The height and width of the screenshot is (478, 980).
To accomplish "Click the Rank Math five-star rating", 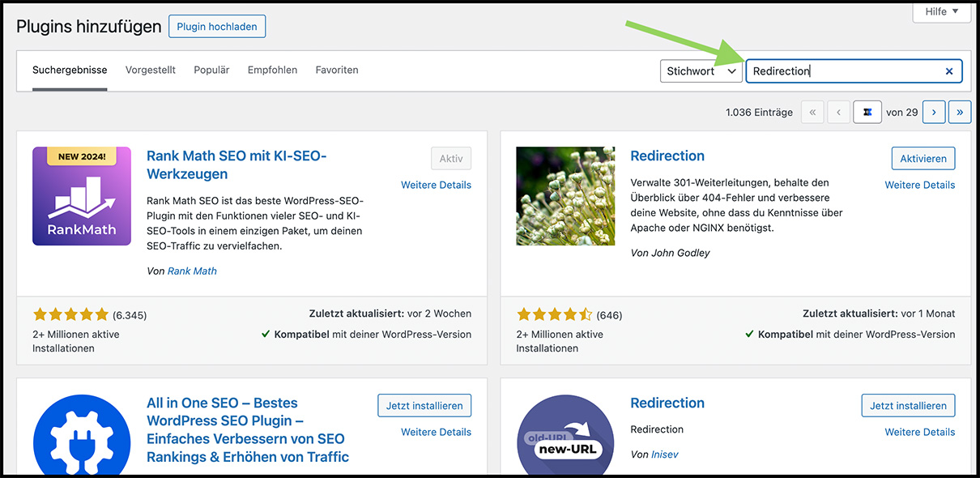I will click(x=70, y=314).
